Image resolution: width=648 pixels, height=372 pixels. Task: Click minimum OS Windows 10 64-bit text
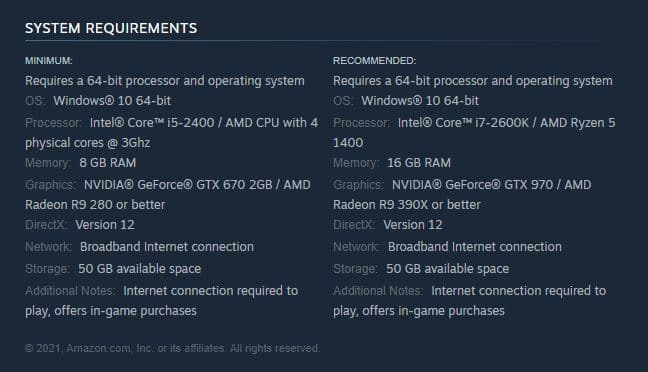[112, 100]
